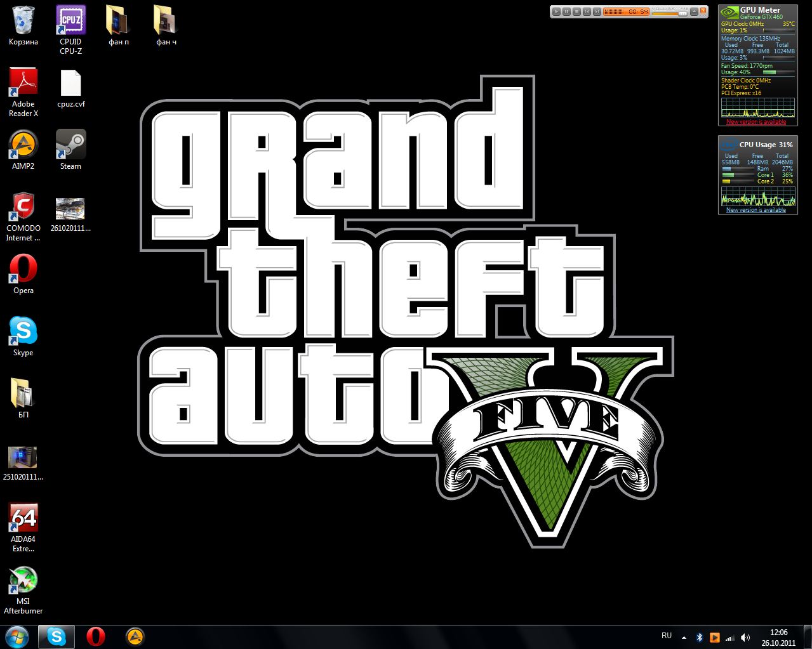Click CPU Usage's New version is available link
812x649 pixels.
coord(755,210)
